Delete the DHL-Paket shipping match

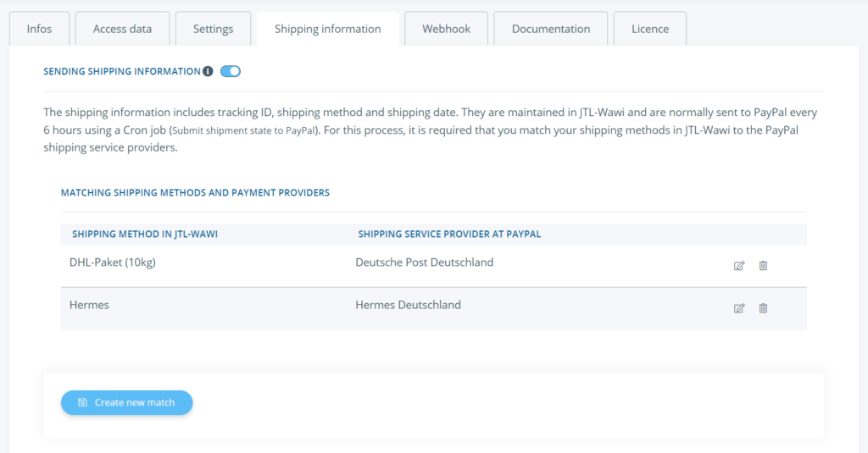click(x=763, y=266)
